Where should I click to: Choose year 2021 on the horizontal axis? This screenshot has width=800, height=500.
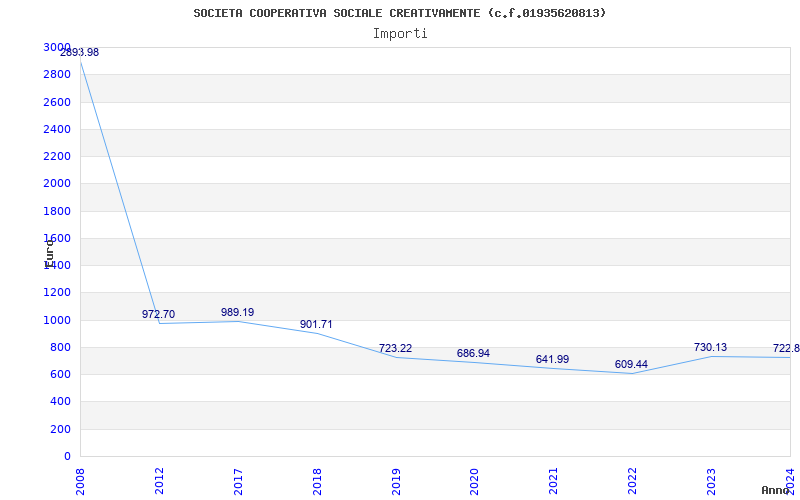click(x=553, y=480)
